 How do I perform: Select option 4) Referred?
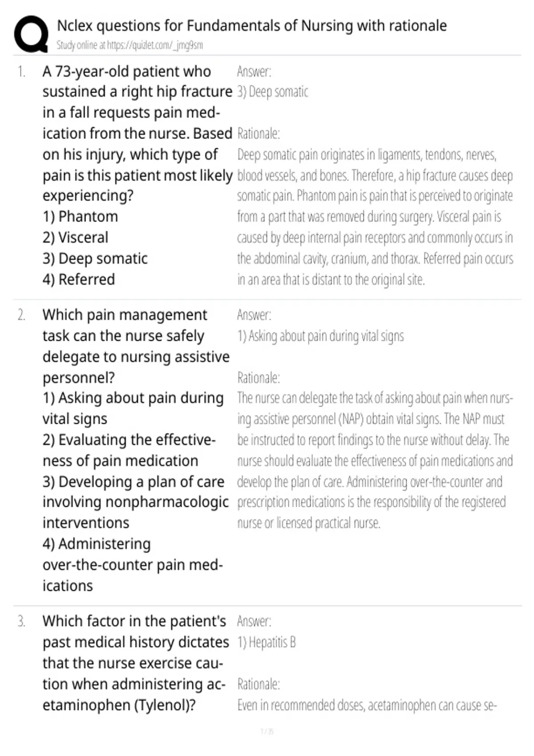pyautogui.click(x=79, y=279)
